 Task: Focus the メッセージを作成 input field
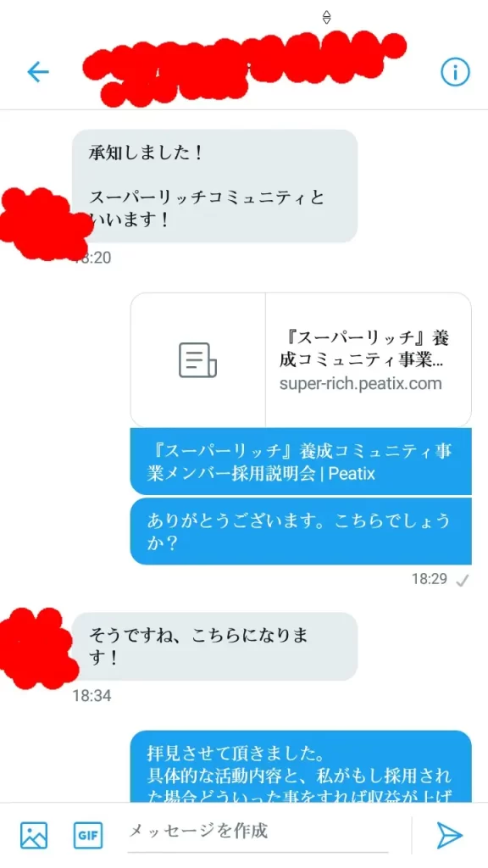pos(258,831)
